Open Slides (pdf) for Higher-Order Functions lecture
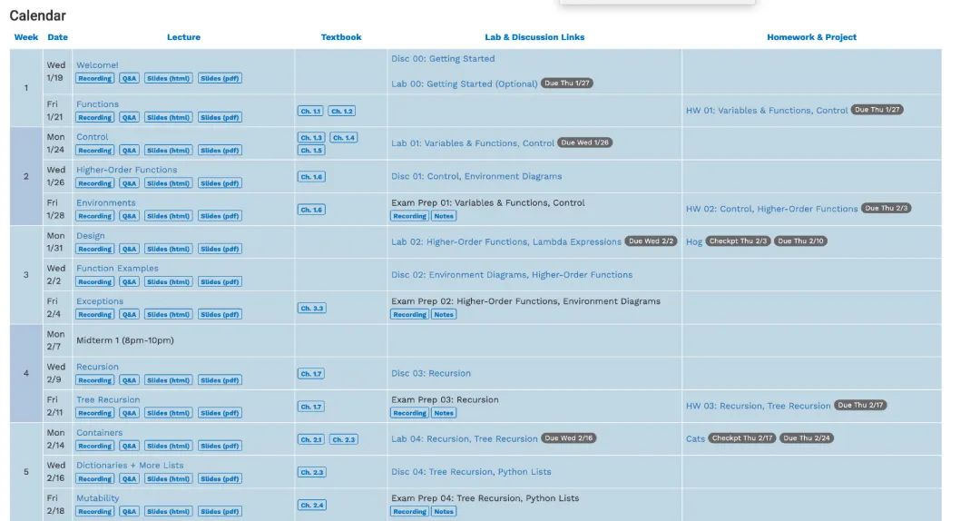980x521 pixels. coord(220,183)
